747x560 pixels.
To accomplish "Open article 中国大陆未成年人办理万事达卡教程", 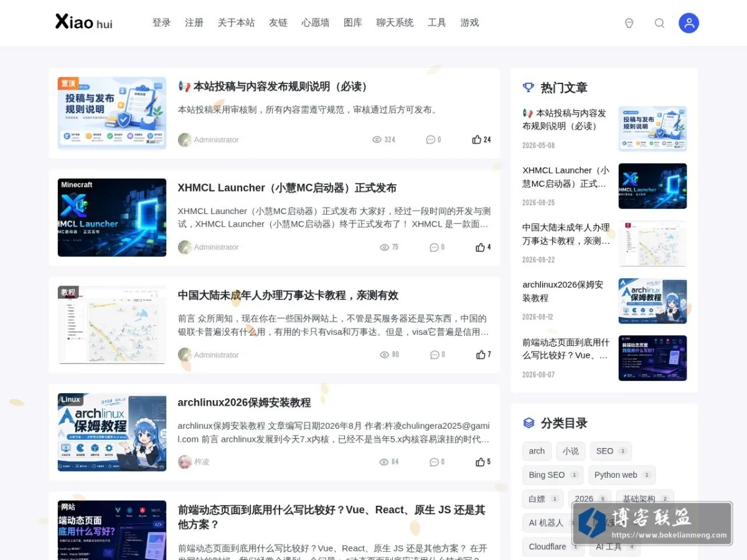I will point(288,296).
